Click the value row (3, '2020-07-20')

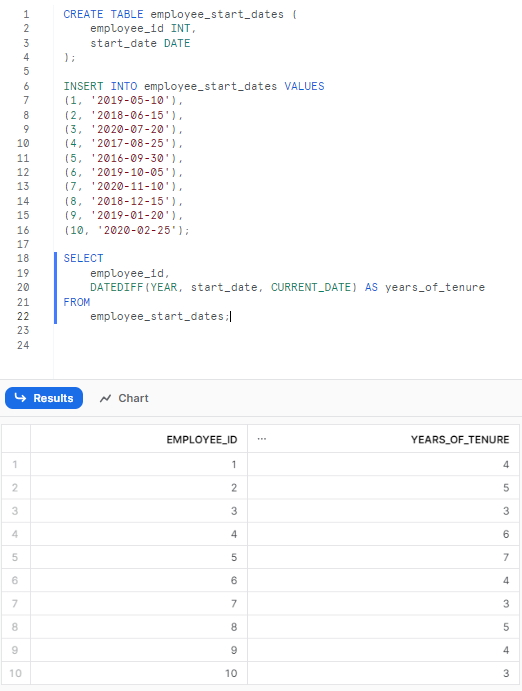point(123,129)
